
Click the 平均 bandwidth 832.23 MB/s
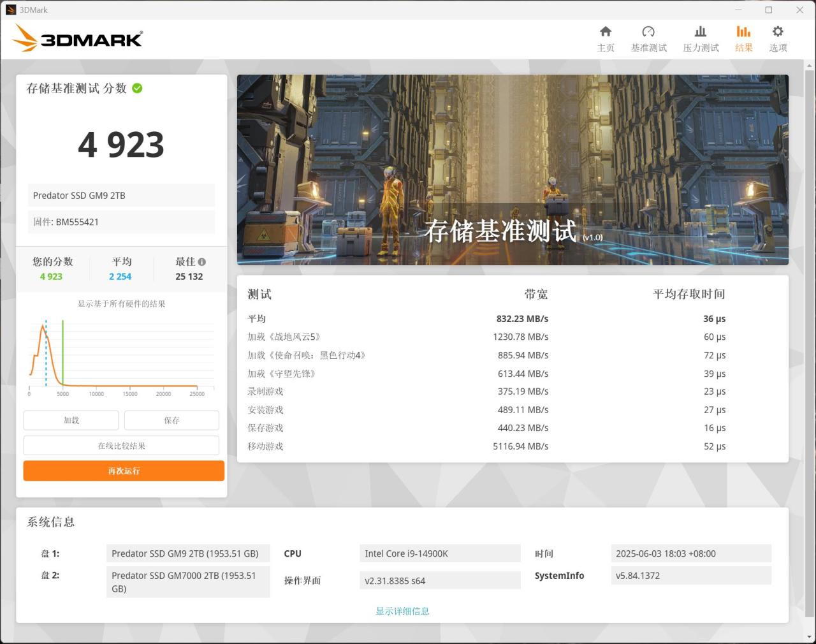pyautogui.click(x=522, y=319)
